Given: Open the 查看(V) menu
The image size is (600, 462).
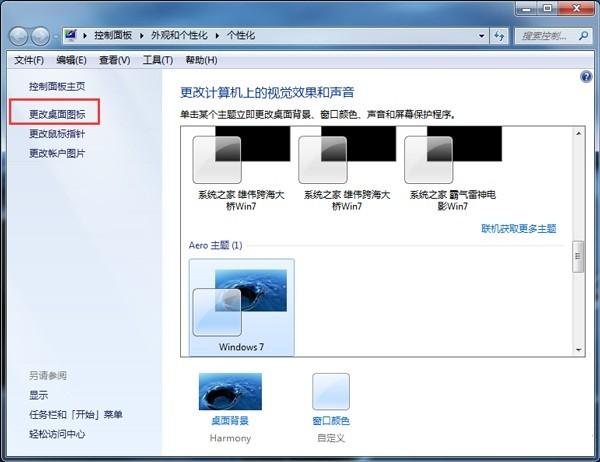Looking at the screenshot, I should [x=114, y=60].
